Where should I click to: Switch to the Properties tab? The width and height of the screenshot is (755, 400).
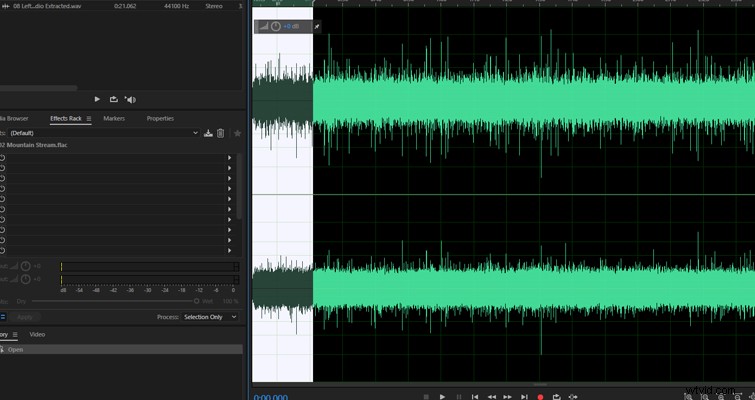(160, 118)
